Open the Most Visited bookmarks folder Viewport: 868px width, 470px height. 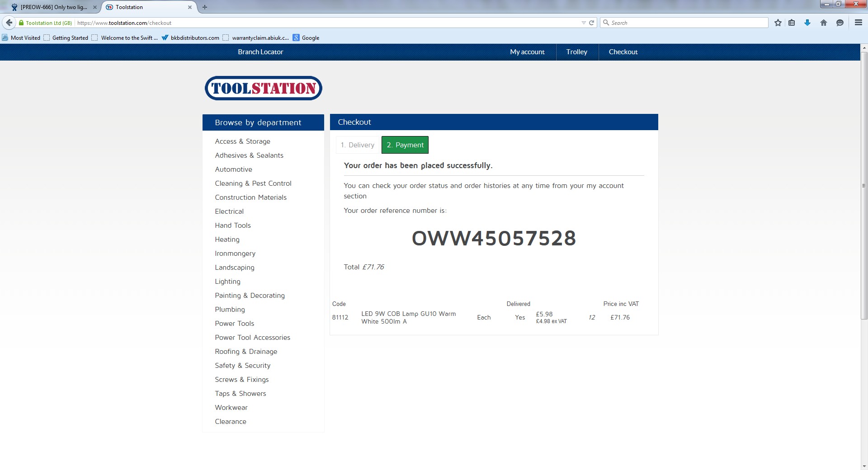21,38
